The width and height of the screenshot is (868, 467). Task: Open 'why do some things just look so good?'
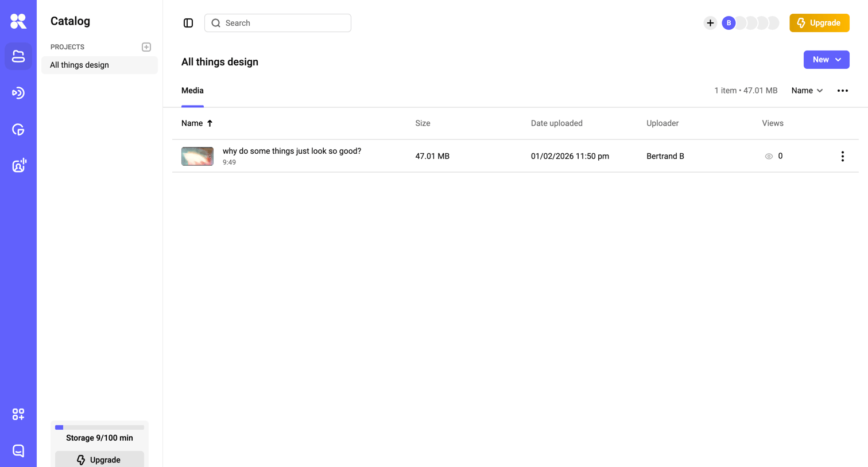[292, 151]
